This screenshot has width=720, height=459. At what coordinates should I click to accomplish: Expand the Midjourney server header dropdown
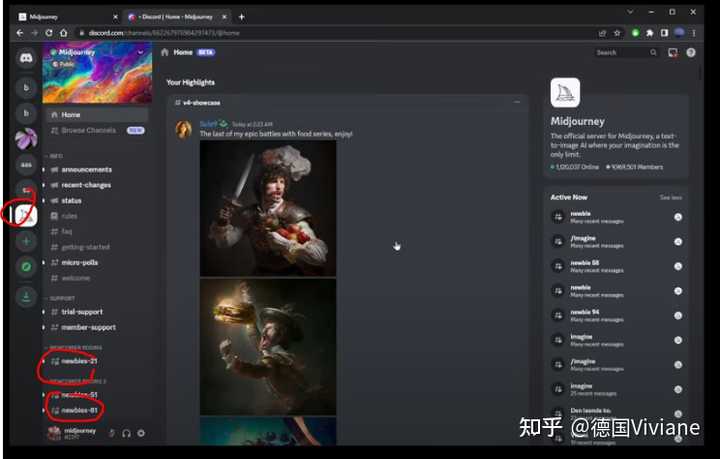pyautogui.click(x=141, y=52)
